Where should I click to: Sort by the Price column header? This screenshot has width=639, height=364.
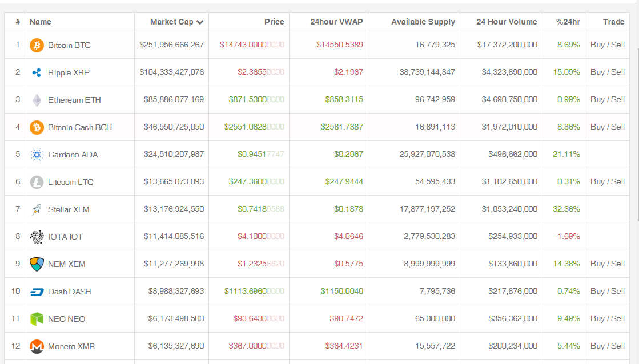click(x=274, y=22)
